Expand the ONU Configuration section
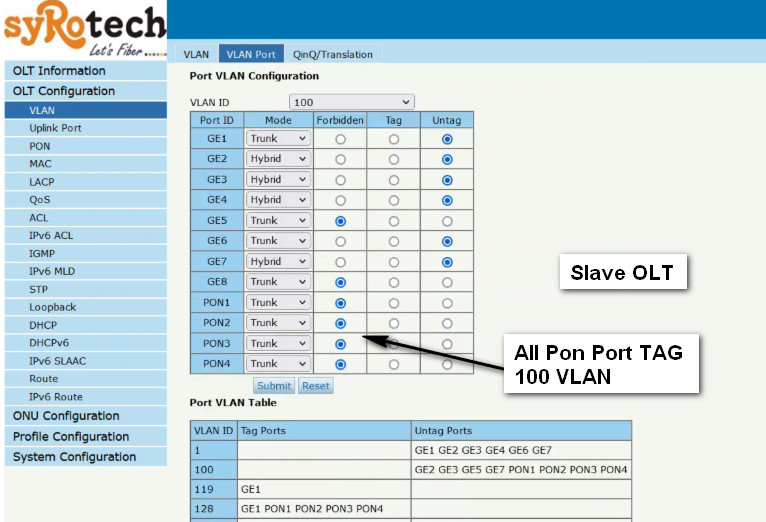The height and width of the screenshot is (522, 766). [x=66, y=416]
